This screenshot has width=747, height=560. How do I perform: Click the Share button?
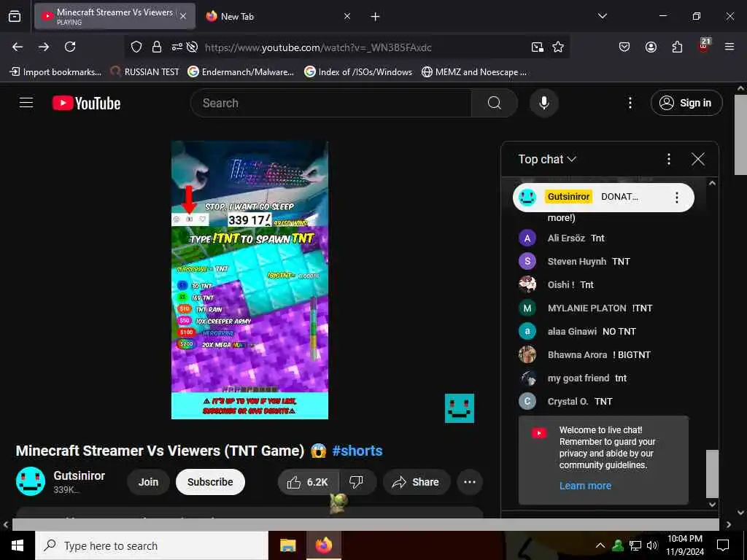417,482
